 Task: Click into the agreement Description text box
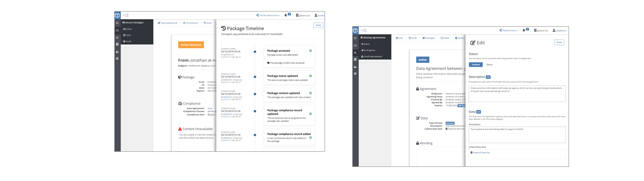pyautogui.click(x=517, y=94)
